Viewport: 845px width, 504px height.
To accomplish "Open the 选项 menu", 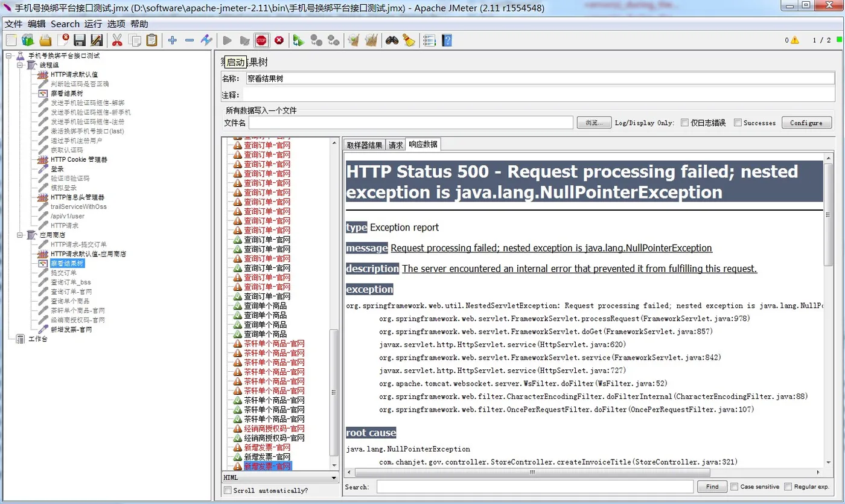I will tap(116, 24).
